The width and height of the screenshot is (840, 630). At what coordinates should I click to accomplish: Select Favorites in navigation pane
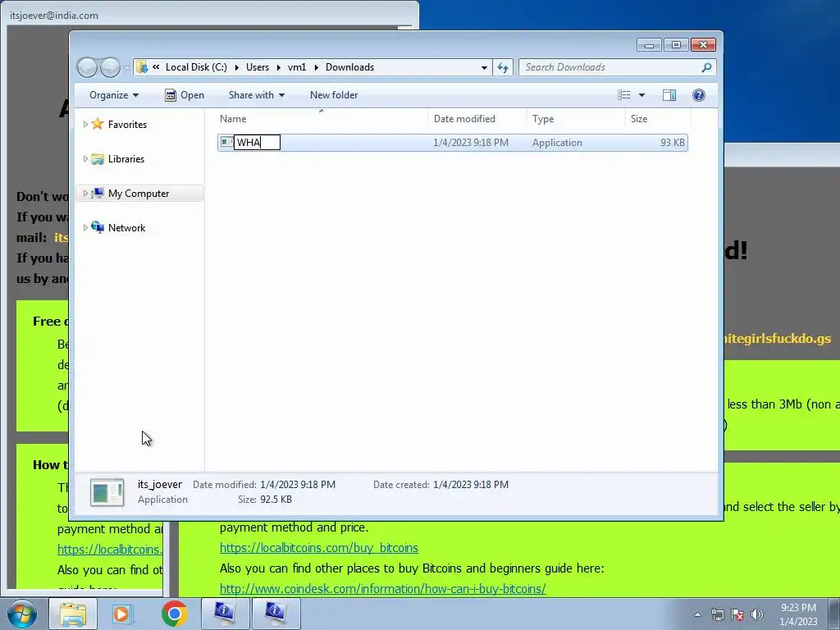pos(127,125)
